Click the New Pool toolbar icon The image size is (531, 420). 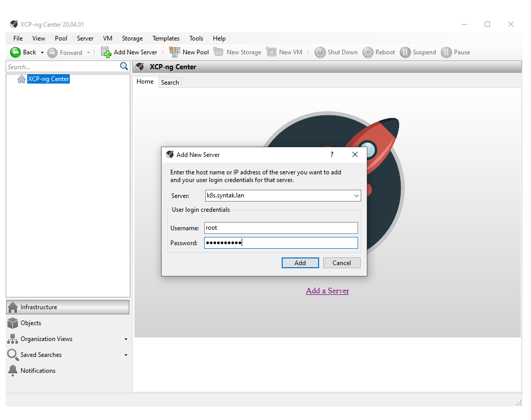tap(175, 52)
